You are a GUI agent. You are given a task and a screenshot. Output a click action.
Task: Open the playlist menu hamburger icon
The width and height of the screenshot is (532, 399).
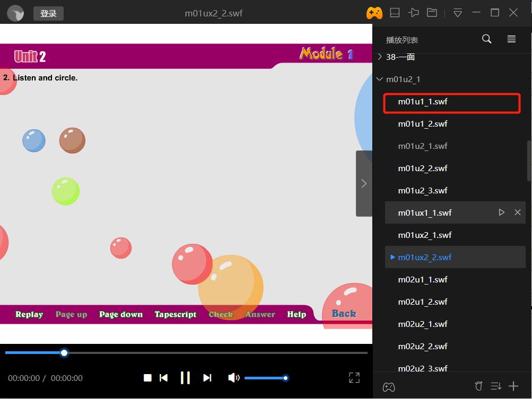511,39
